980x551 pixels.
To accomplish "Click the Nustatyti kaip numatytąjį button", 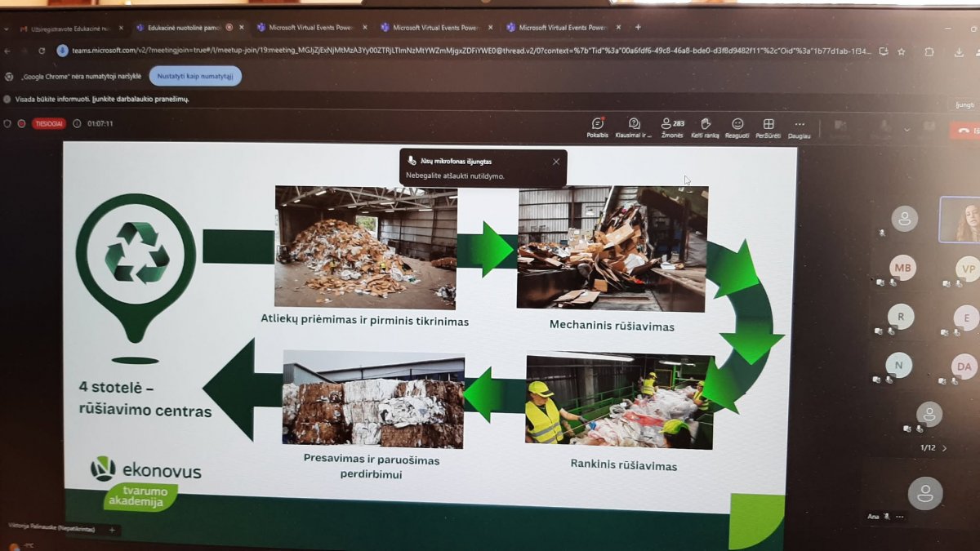I will pos(195,76).
